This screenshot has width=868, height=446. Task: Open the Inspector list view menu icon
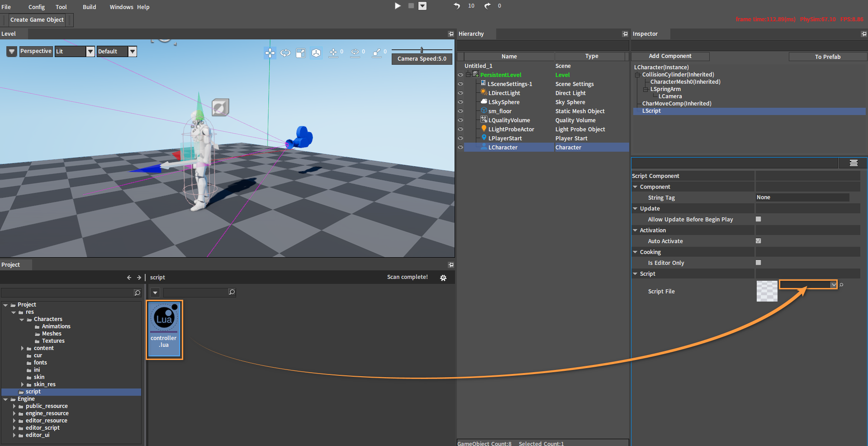pos(854,163)
